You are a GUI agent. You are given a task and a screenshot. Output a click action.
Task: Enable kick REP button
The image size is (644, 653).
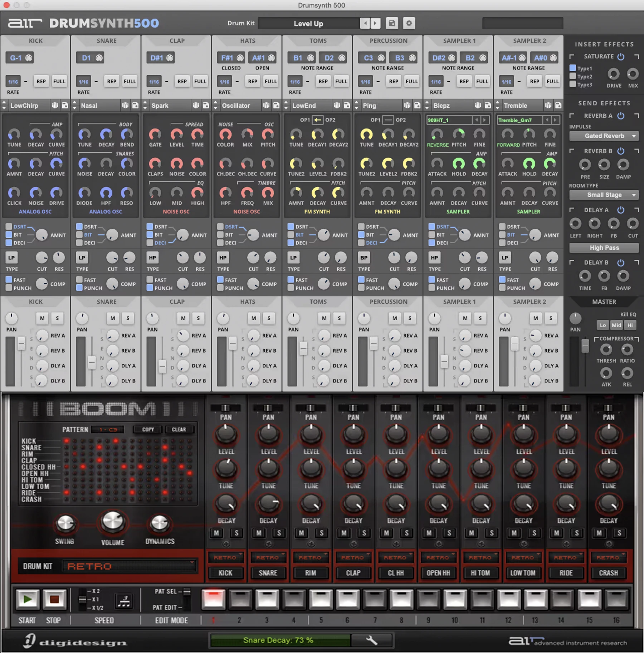point(41,81)
